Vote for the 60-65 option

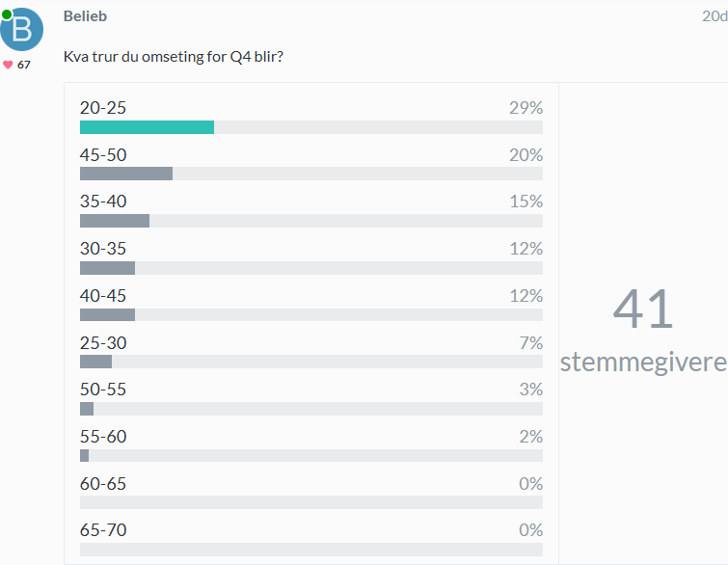click(103, 483)
